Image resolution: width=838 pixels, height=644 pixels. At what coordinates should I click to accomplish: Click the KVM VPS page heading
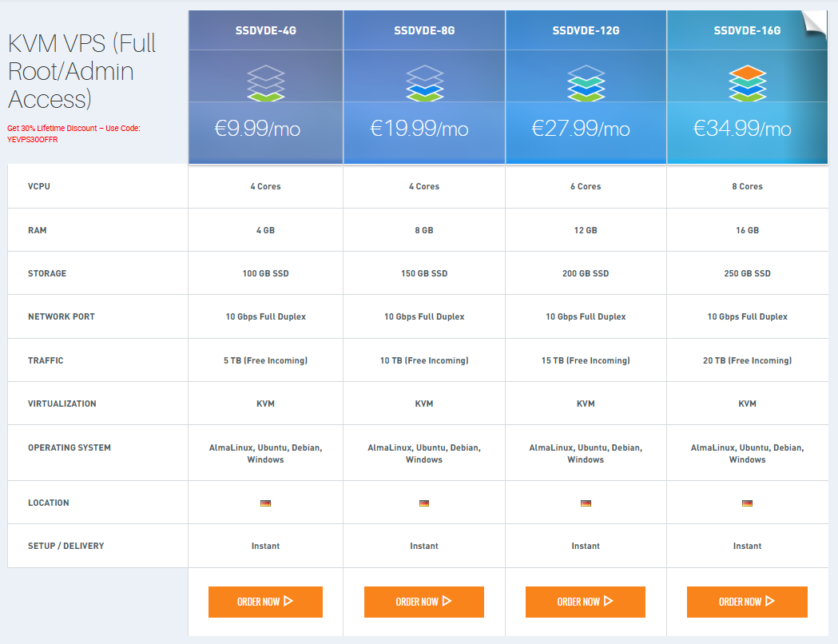tap(81, 70)
